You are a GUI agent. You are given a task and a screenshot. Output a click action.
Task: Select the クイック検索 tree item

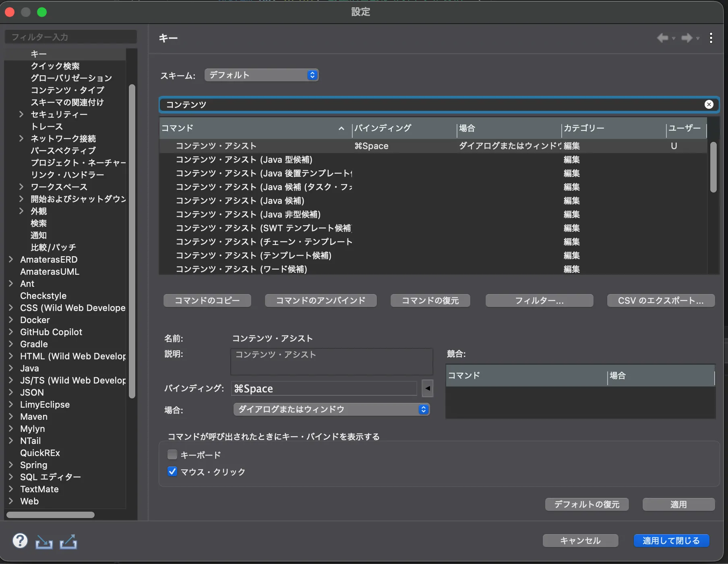click(55, 66)
